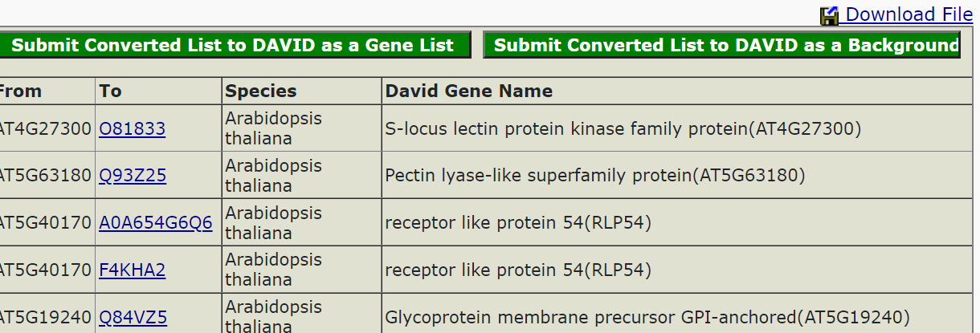Follow the Q93Z25 accession link
Viewport: 980px width, 333px height.
(133, 176)
